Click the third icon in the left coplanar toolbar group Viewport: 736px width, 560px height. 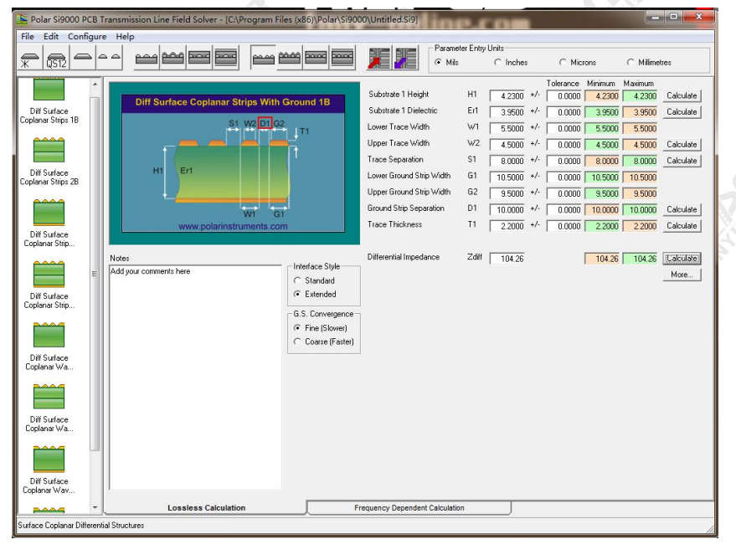(x=199, y=59)
